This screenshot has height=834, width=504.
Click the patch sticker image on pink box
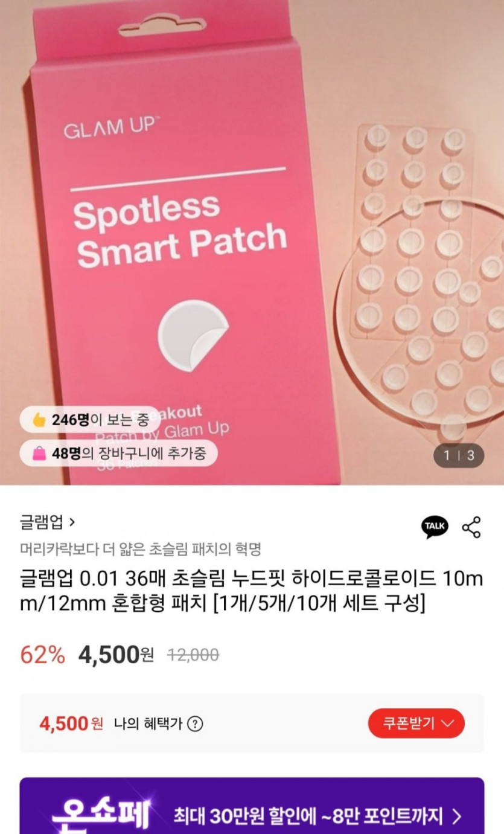[x=193, y=335]
